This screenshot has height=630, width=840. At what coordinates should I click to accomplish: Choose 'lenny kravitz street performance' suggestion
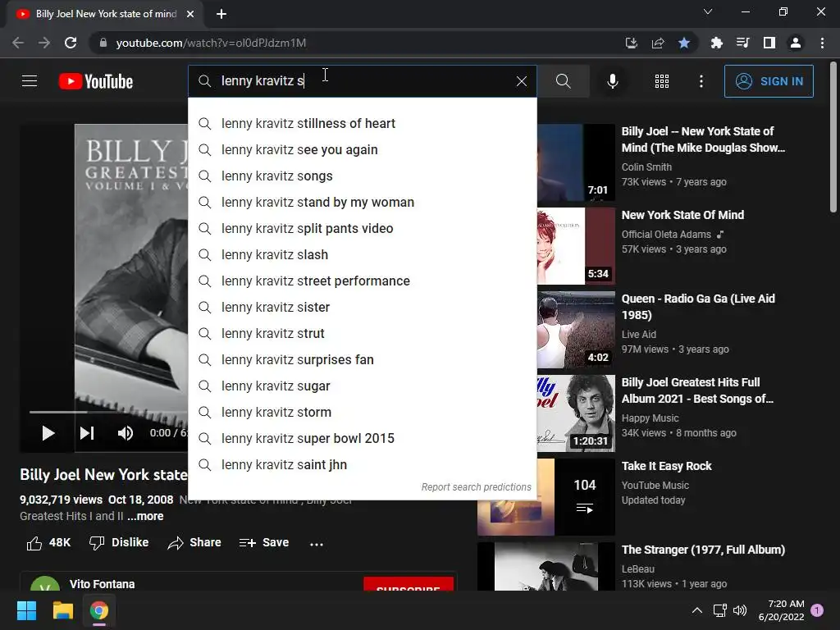tap(362, 281)
